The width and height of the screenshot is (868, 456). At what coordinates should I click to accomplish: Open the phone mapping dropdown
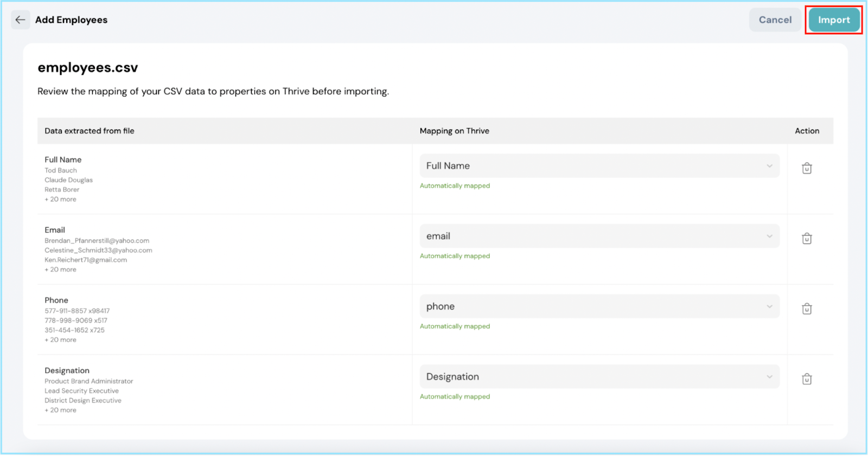pos(599,306)
